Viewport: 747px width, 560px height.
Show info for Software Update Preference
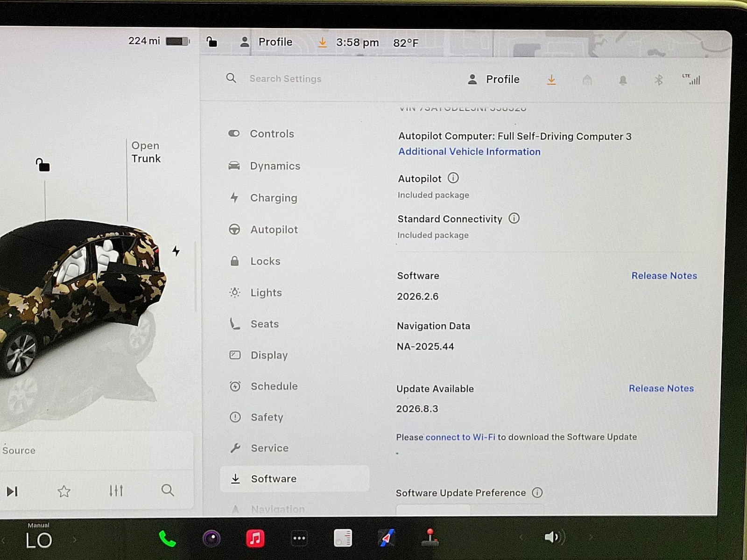click(537, 492)
